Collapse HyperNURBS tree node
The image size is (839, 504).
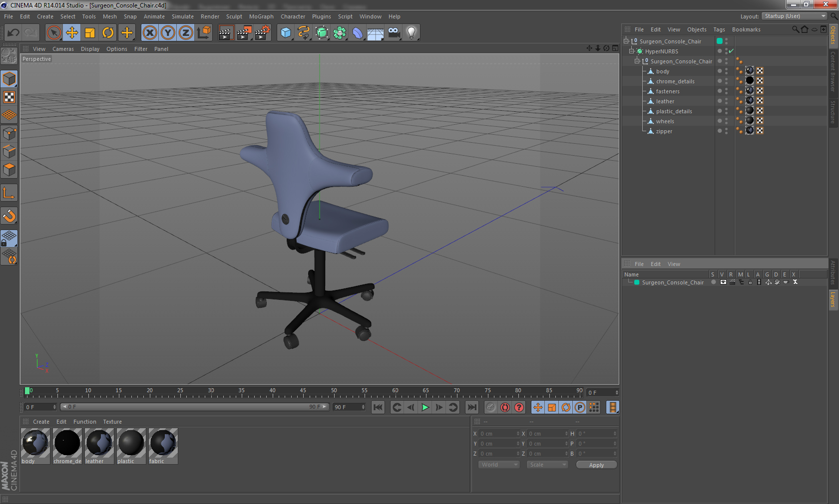coord(631,51)
